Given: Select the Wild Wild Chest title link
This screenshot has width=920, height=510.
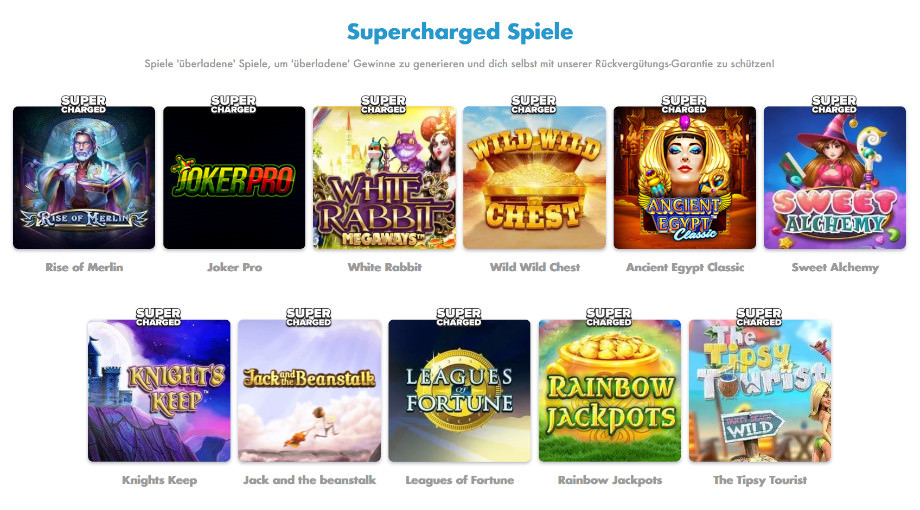Looking at the screenshot, I should click(x=535, y=267).
